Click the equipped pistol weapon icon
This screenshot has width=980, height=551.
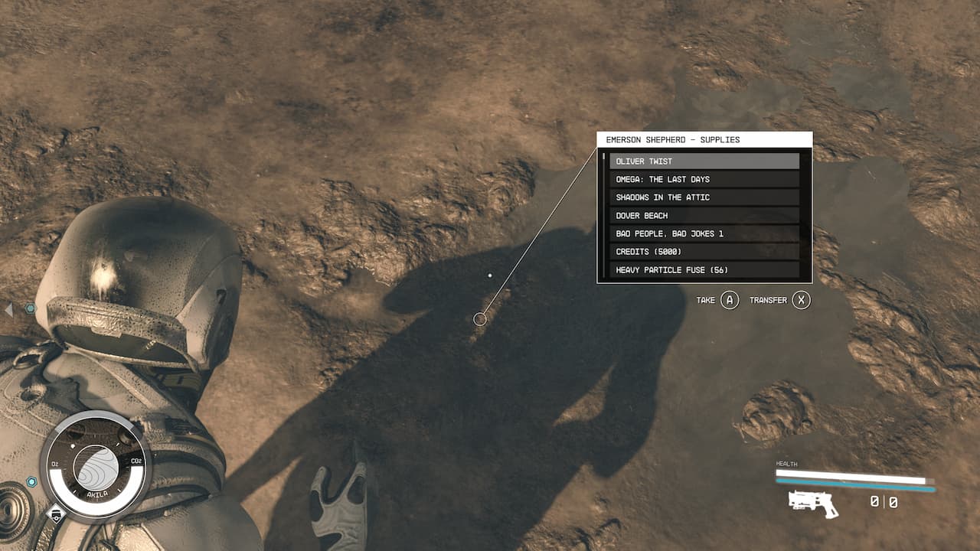[813, 503]
